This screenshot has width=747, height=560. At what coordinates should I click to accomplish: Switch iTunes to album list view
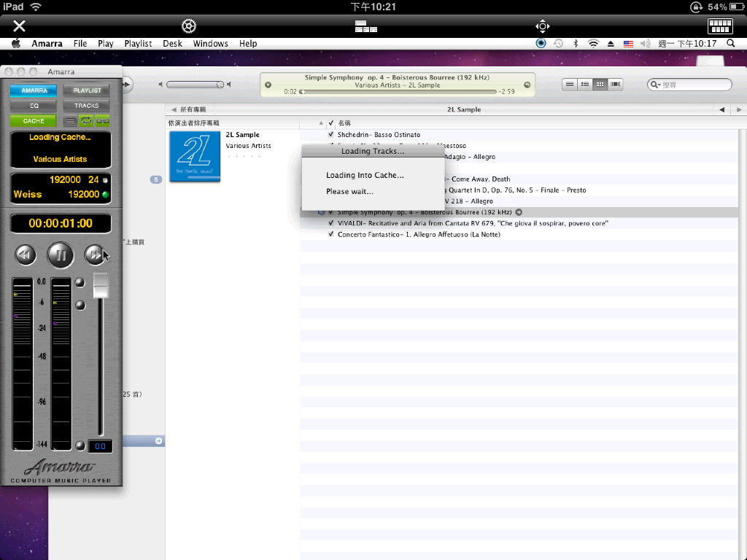tap(585, 85)
